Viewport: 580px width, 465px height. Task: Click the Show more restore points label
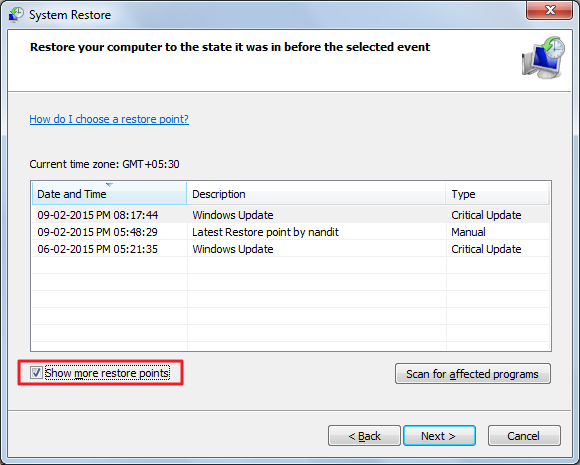(107, 373)
